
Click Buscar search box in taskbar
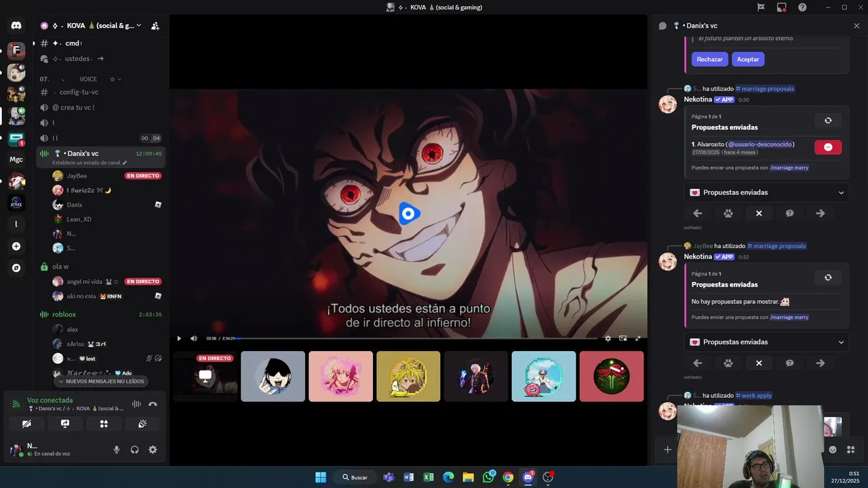[x=355, y=477]
